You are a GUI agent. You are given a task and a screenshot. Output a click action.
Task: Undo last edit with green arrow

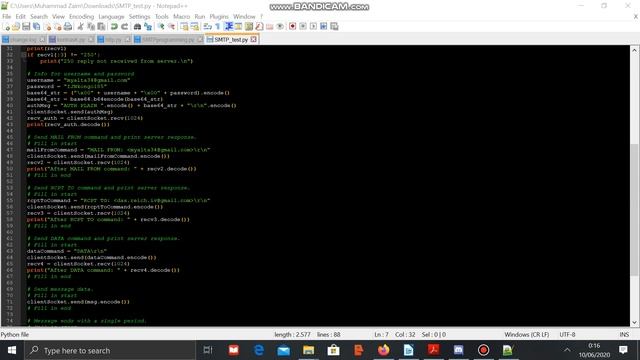114,27
